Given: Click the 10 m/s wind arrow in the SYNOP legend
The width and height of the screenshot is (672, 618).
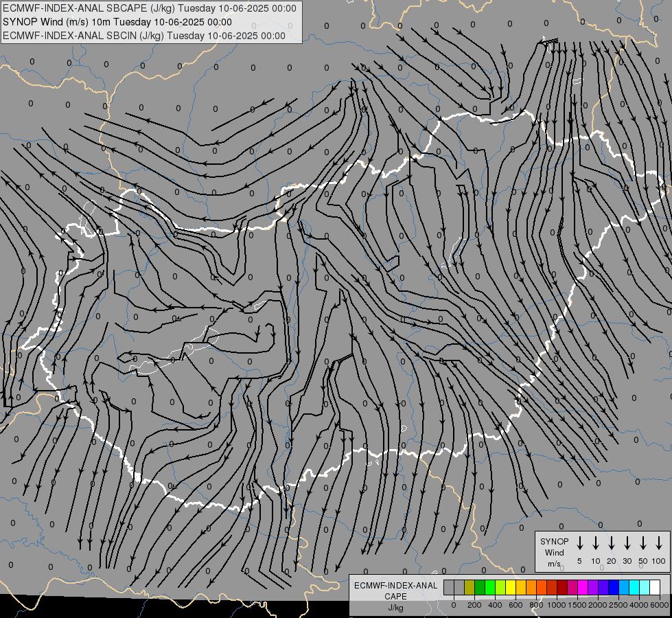Looking at the screenshot, I should coord(595,543).
